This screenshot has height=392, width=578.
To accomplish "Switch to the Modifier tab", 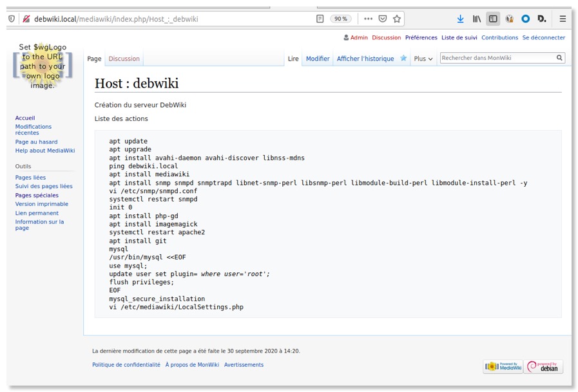I will (318, 59).
